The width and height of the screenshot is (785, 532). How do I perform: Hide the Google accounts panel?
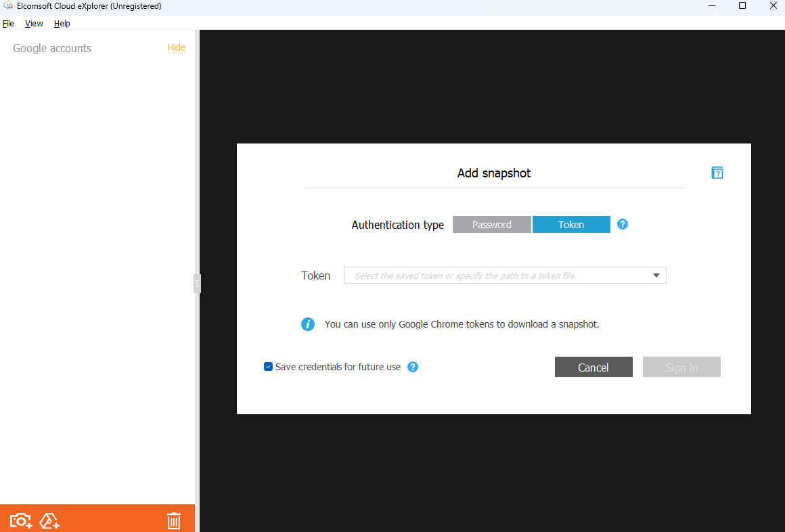click(x=176, y=47)
